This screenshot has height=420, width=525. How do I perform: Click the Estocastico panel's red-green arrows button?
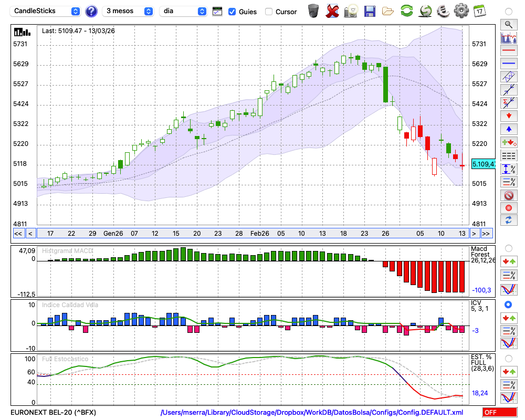pyautogui.click(x=509, y=372)
